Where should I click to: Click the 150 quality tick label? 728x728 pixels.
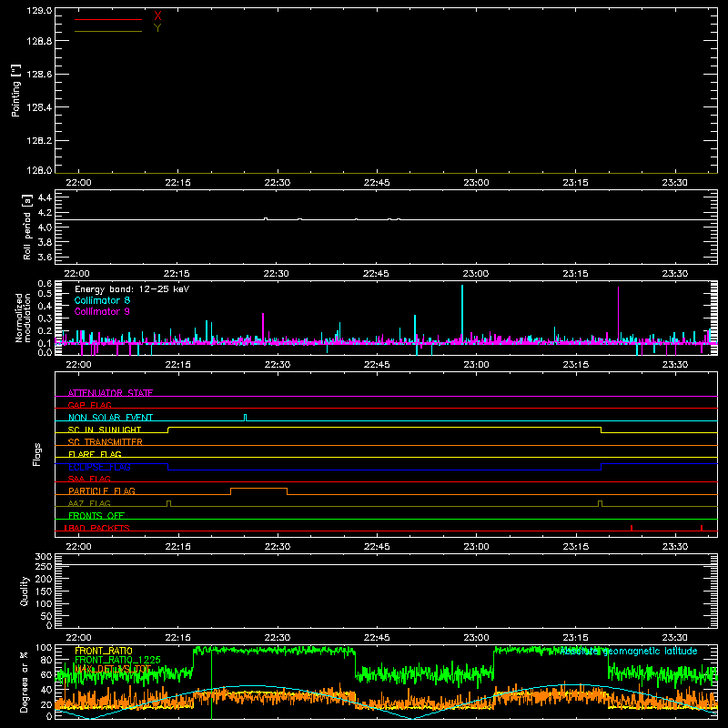click(x=44, y=591)
